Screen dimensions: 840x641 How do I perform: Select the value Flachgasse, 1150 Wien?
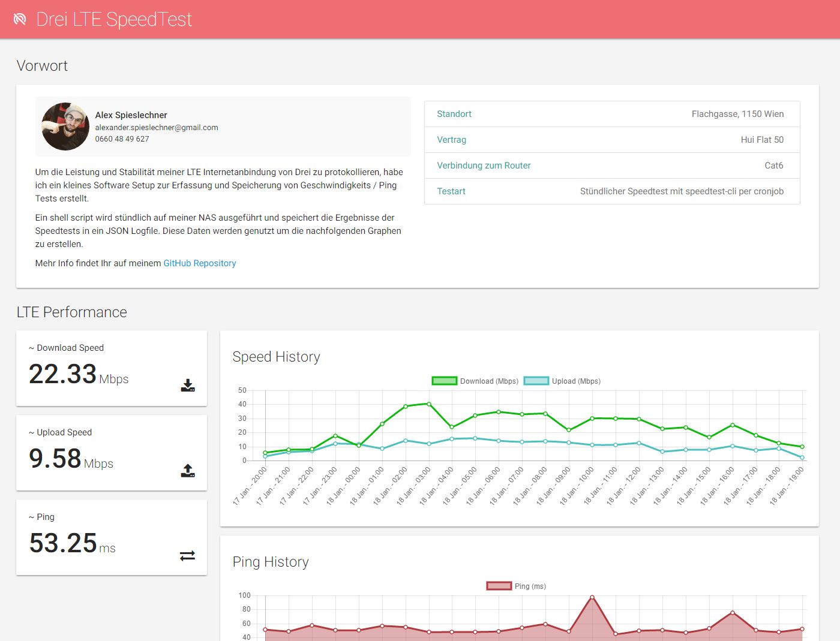pos(737,114)
